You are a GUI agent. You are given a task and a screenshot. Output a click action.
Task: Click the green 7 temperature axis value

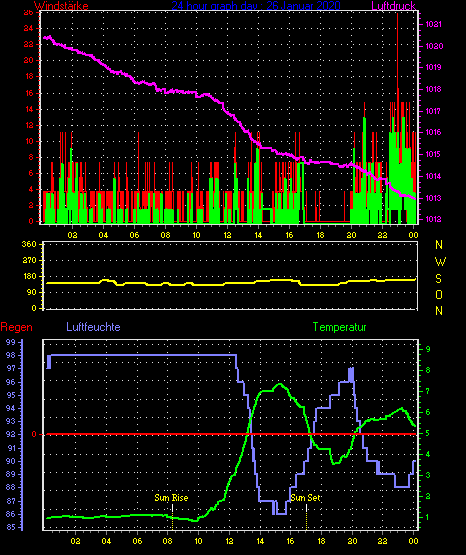pyautogui.click(x=428, y=391)
